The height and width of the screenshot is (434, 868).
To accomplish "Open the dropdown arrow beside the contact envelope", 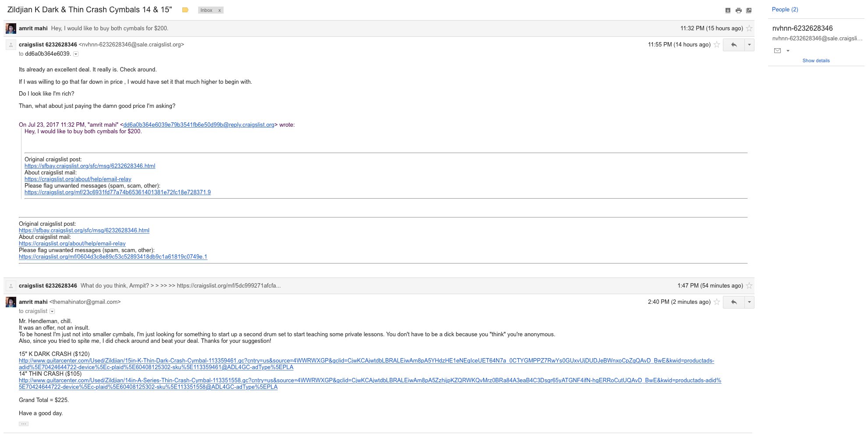I will 788,51.
